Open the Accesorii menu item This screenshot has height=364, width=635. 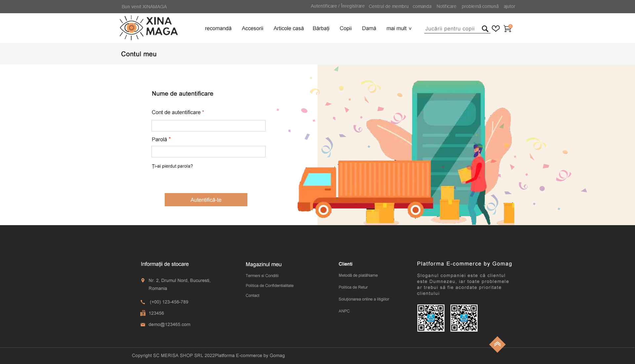252,28
